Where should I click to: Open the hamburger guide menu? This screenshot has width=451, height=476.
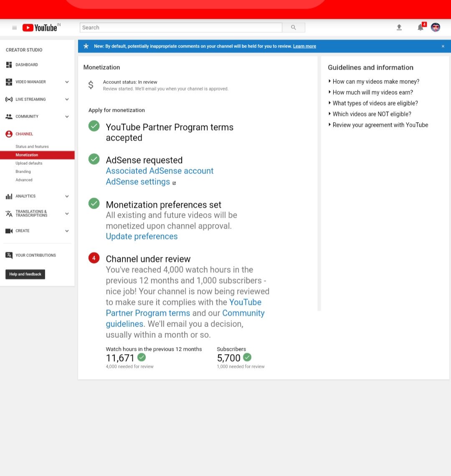[x=14, y=28]
